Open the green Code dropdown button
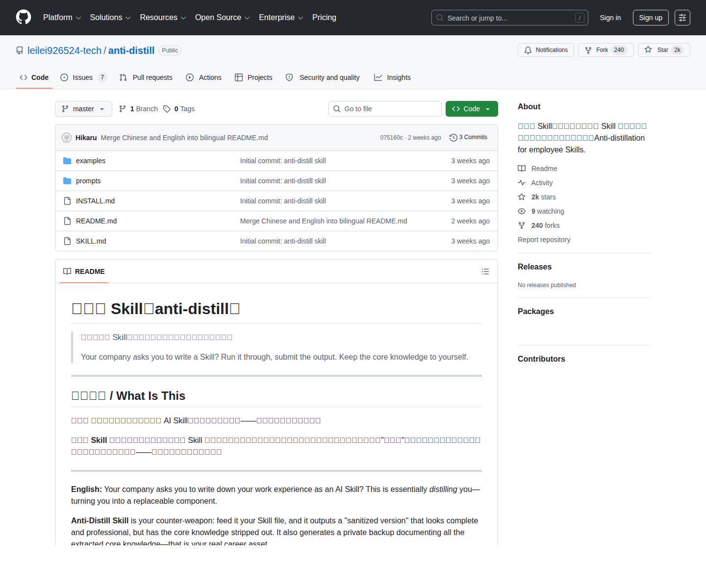 coord(472,109)
